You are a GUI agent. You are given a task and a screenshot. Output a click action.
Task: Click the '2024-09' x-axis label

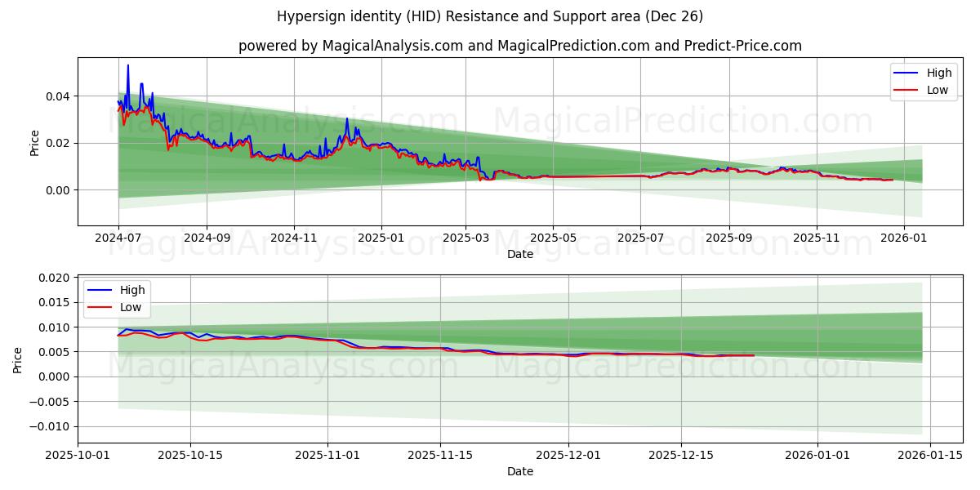(207, 238)
